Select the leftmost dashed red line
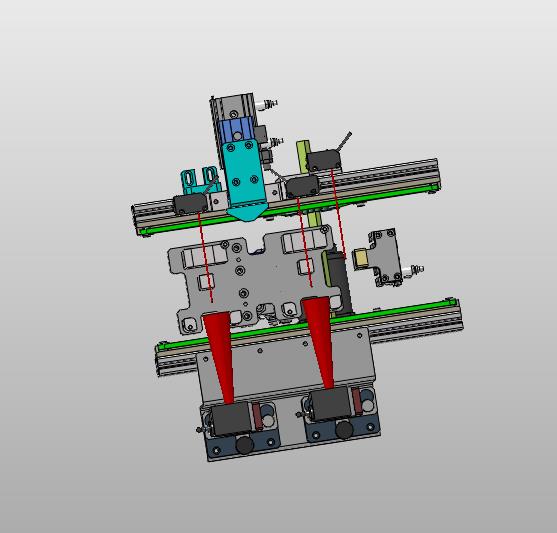The height and width of the screenshot is (533, 557). click(x=205, y=258)
